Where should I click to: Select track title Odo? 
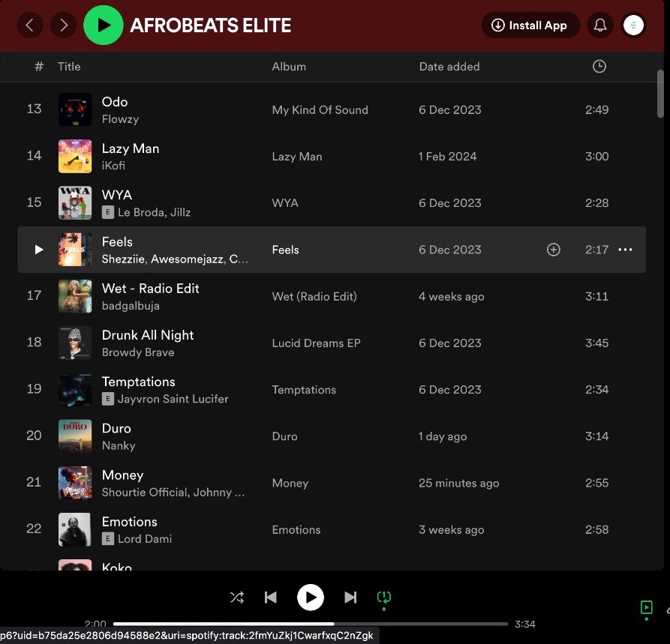coord(115,102)
